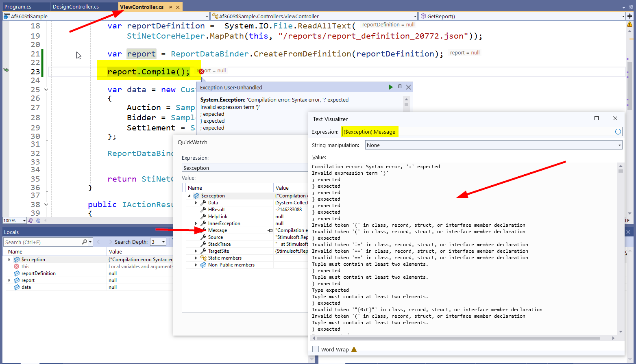Click the QuickWatch Expression input box

[x=245, y=168]
